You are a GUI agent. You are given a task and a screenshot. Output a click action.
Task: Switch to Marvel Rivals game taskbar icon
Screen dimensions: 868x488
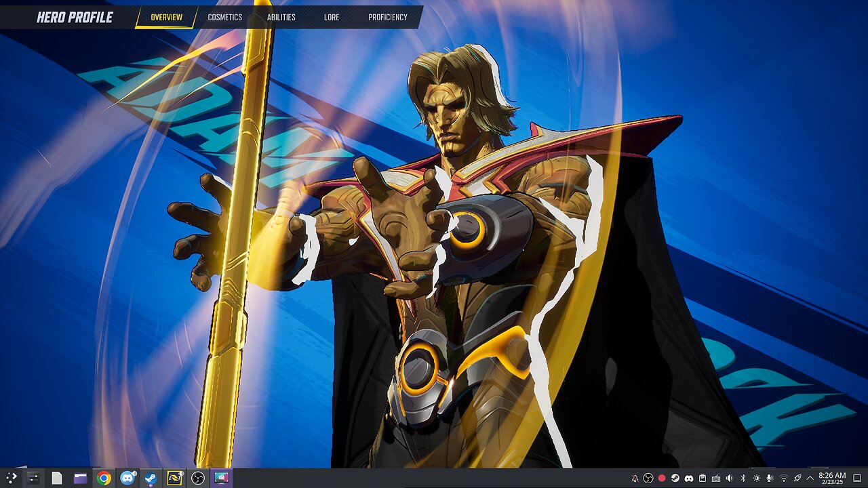[x=174, y=478]
